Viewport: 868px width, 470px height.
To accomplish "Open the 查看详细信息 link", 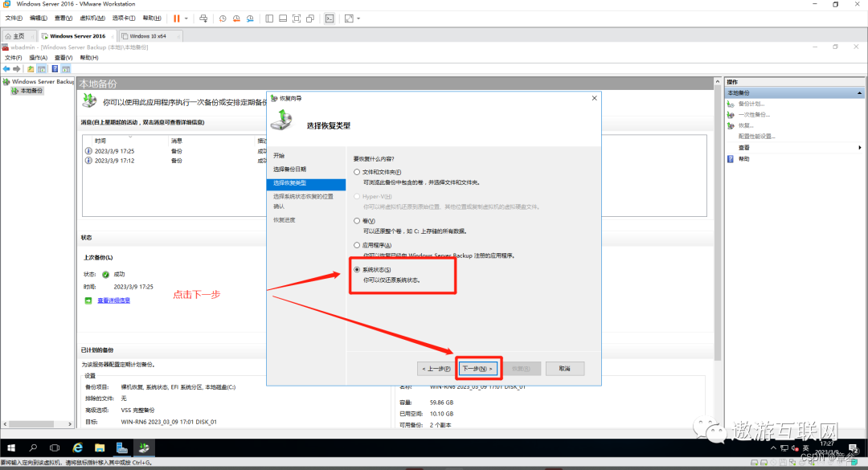I will coord(113,300).
